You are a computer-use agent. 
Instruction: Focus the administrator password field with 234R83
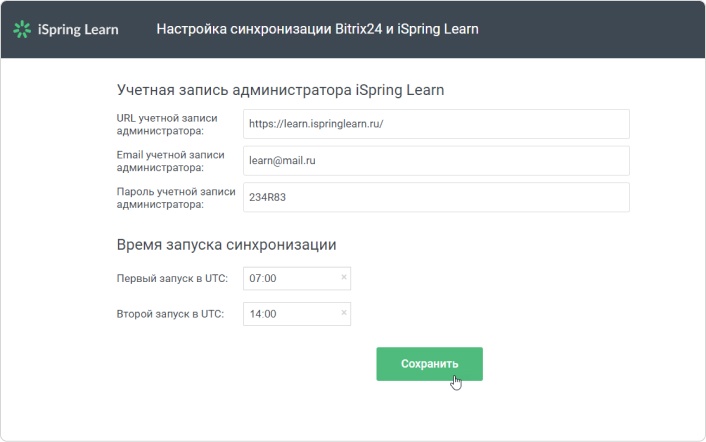click(x=436, y=197)
